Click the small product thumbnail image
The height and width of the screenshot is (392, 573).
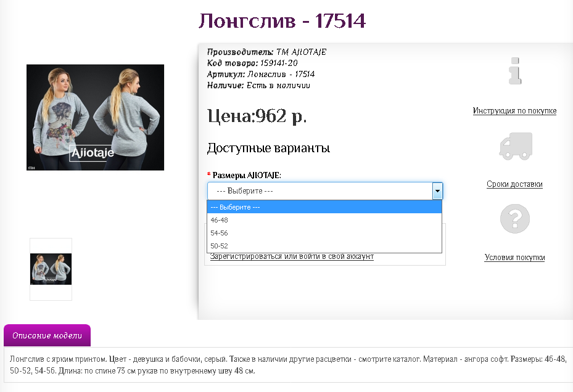pyautogui.click(x=51, y=269)
